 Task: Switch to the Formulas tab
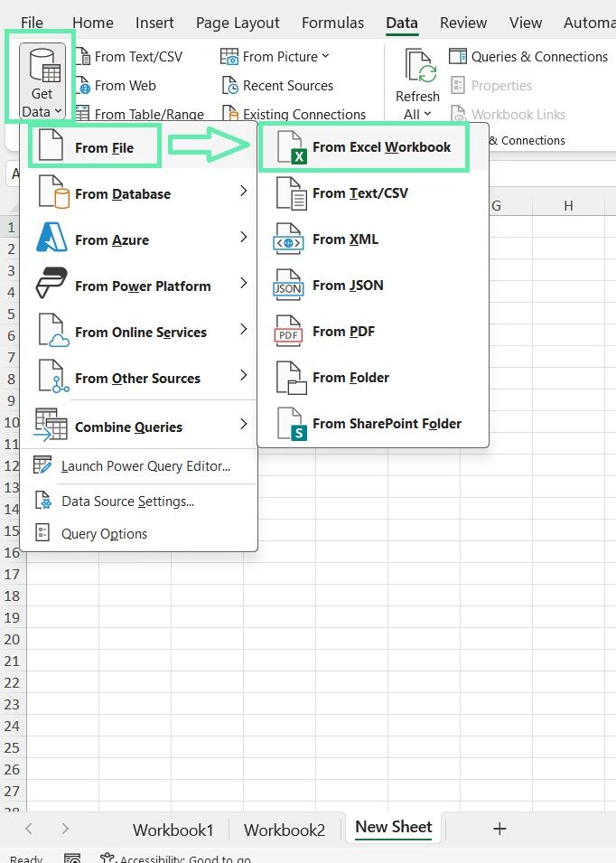(x=332, y=23)
